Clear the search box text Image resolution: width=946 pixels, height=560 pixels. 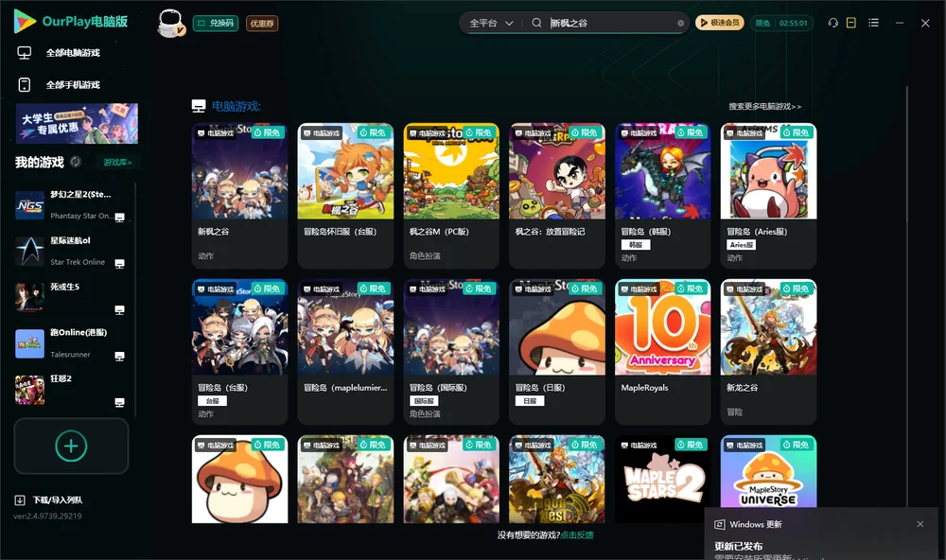[x=680, y=23]
